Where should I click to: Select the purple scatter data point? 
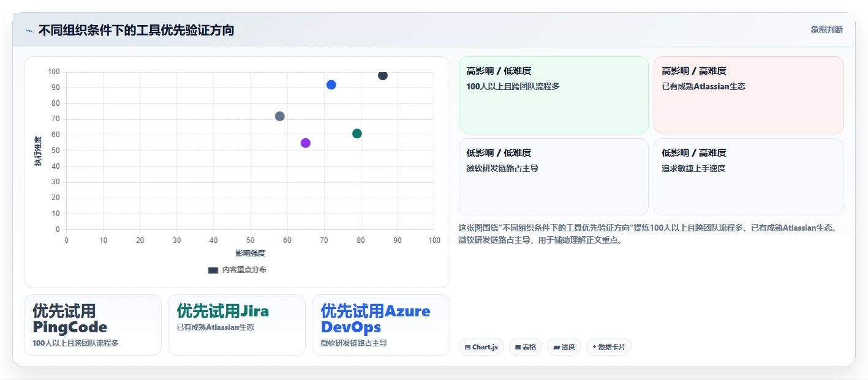(x=306, y=143)
